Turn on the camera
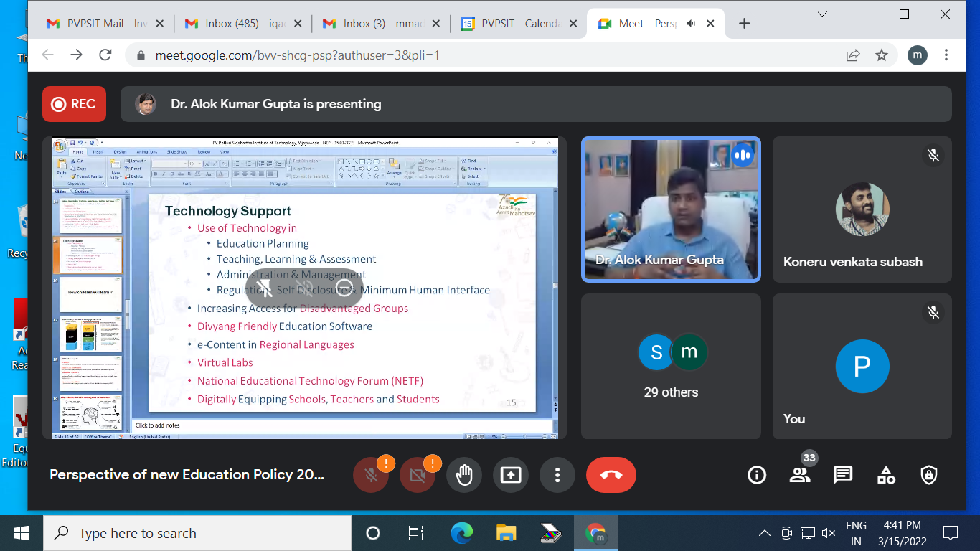The width and height of the screenshot is (980, 551). [x=418, y=475]
